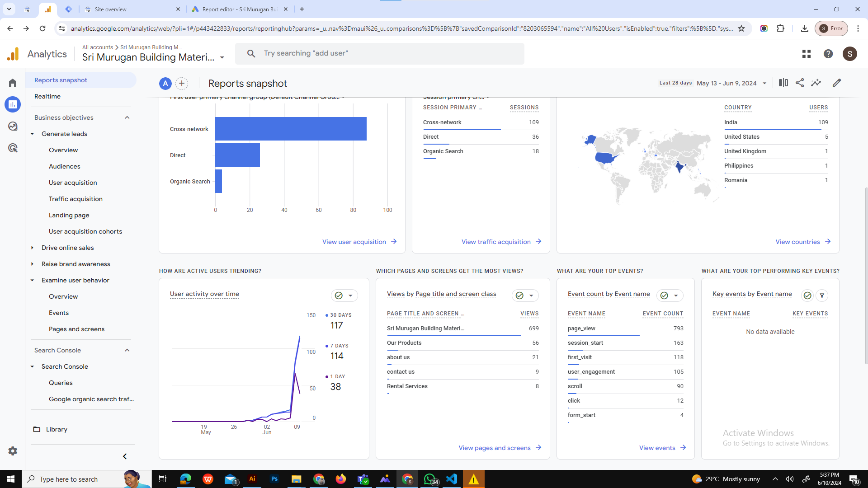
Task: Click the Analytics search bar
Action: 380,53
